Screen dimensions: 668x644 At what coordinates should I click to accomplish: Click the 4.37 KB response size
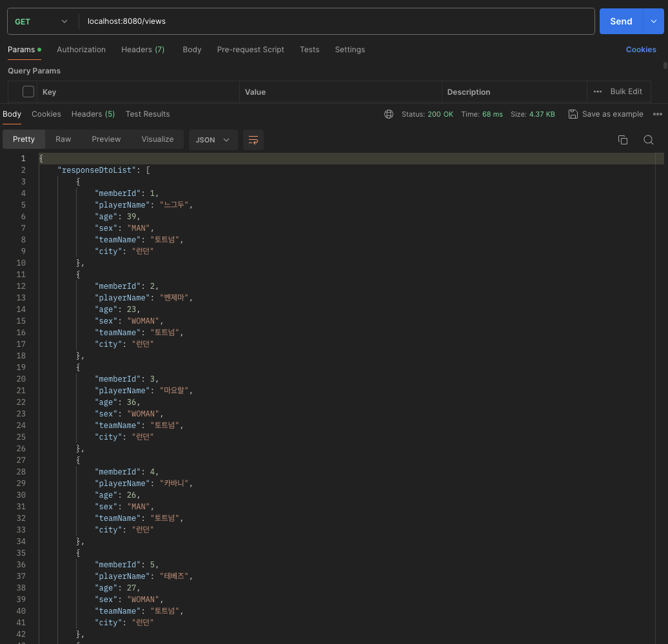coord(542,114)
